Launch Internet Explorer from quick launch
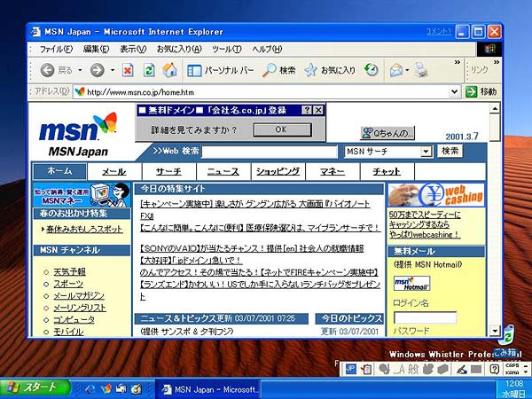Screen dimensions: 532x399 pyautogui.click(x=90, y=388)
